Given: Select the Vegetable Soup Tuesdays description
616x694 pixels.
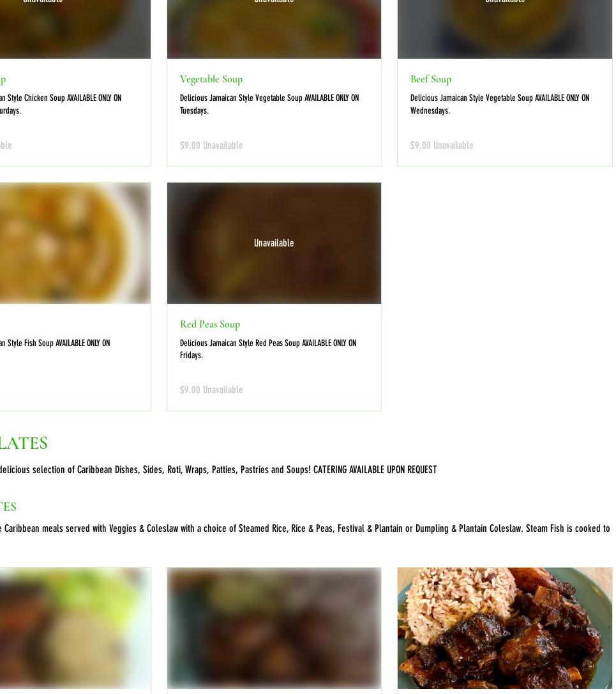Looking at the screenshot, I should point(269,104).
